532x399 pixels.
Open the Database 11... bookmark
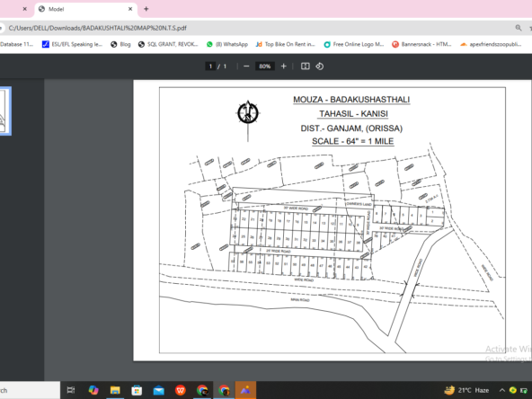click(x=16, y=44)
